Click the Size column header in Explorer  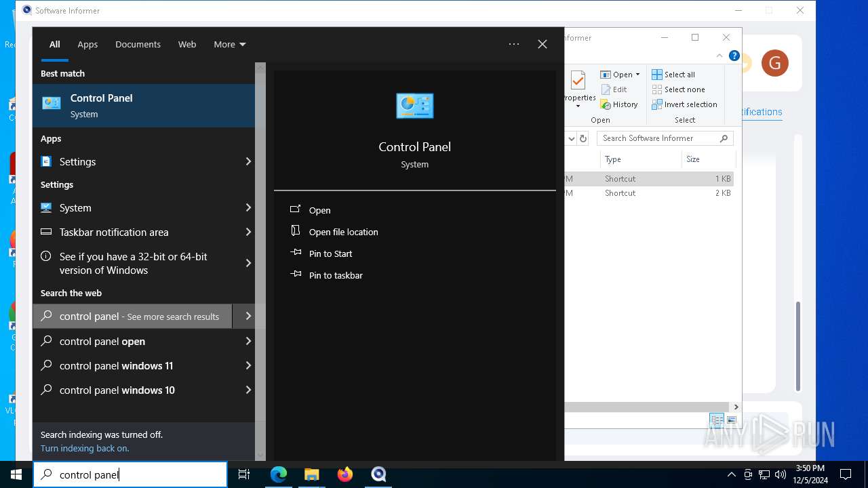click(708, 159)
